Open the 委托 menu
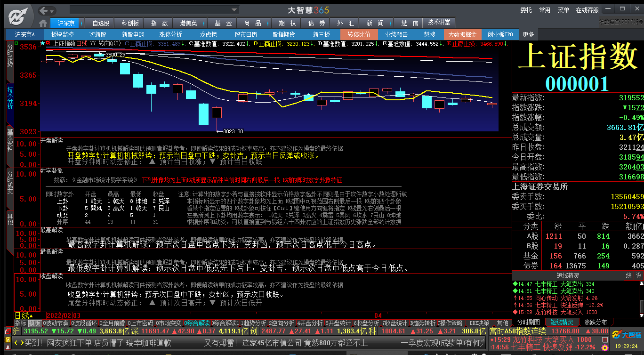The width and height of the screenshot is (644, 355). pos(526,10)
